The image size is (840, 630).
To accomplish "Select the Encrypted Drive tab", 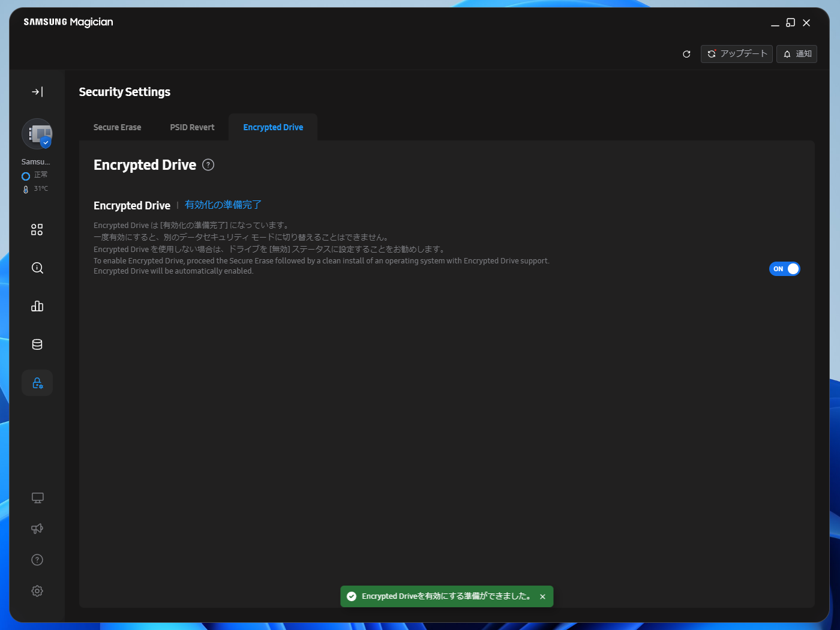I will pos(273,127).
